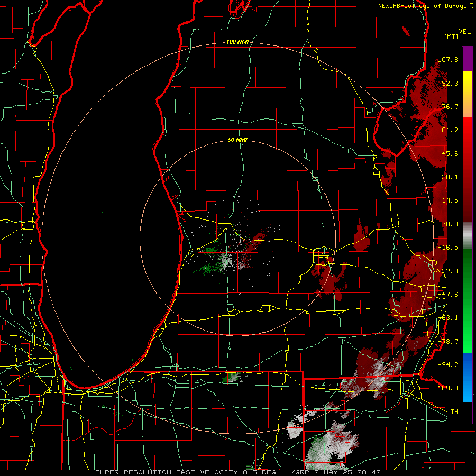
Task: Click the 50 NMI range ring label
Action: coord(237,140)
